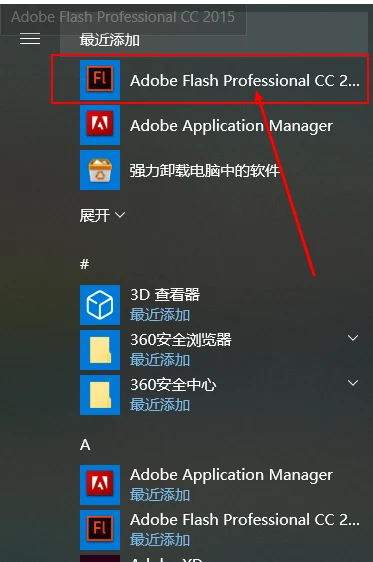The height and width of the screenshot is (562, 373).
Task: Click Flash Professional icon in section A
Action: pyautogui.click(x=100, y=530)
